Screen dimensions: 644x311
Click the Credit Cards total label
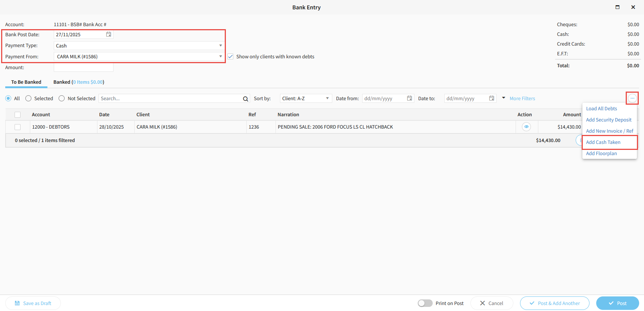571,44
